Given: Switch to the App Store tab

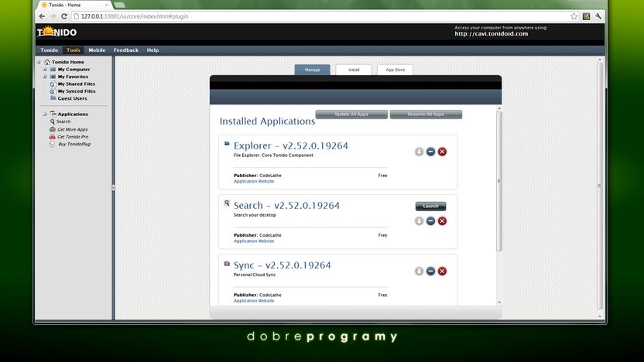Looking at the screenshot, I should coord(395,70).
